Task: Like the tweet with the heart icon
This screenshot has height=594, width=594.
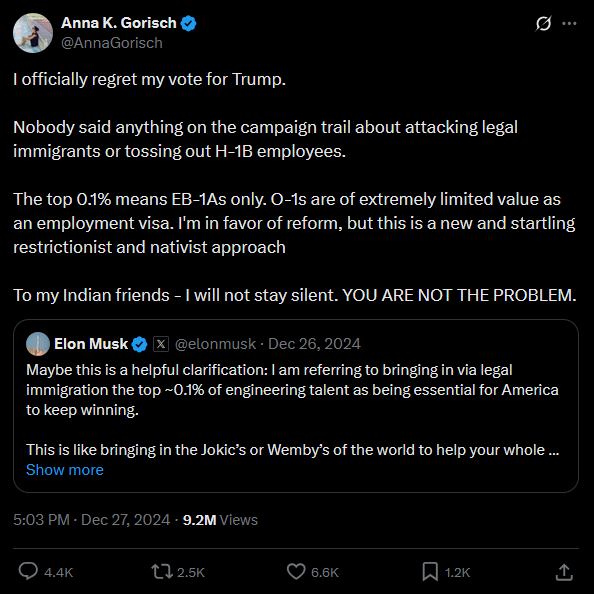Action: point(296,571)
